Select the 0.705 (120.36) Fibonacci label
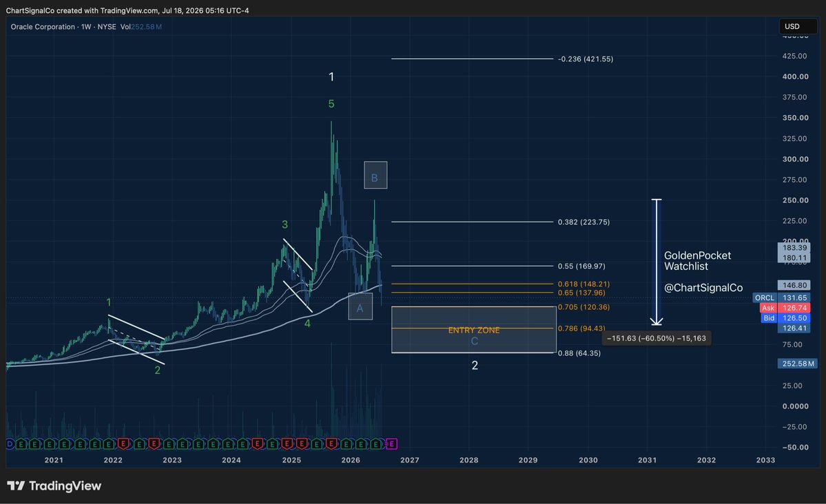The width and height of the screenshot is (826, 504). [584, 307]
